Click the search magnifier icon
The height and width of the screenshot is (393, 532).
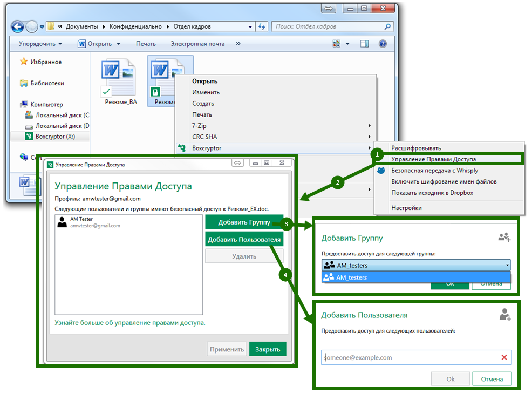pos(387,26)
